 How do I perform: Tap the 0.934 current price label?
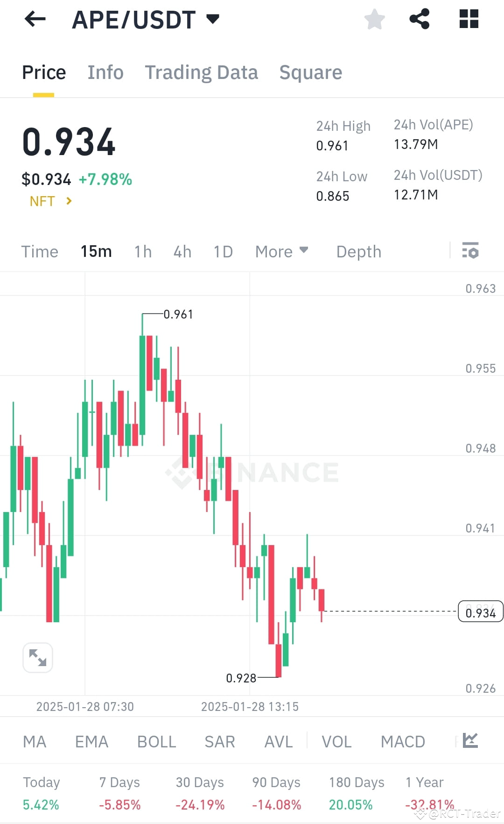[x=480, y=612]
